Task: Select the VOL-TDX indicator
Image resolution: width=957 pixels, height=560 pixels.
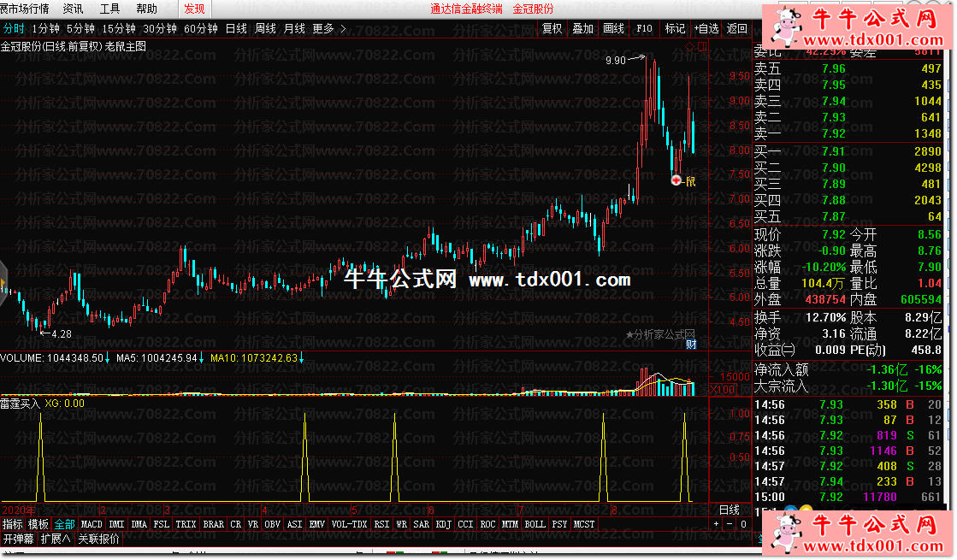Action: [x=350, y=524]
